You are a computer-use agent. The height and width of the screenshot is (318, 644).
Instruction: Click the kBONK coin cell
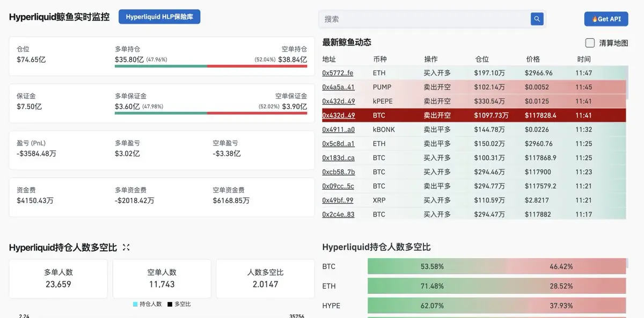[x=384, y=129]
